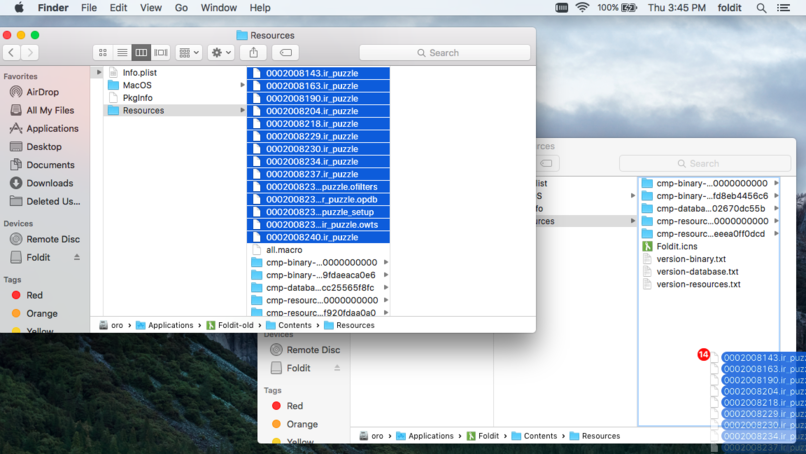Select Remote Disc in back window sidebar
806x454 pixels.
click(x=313, y=350)
